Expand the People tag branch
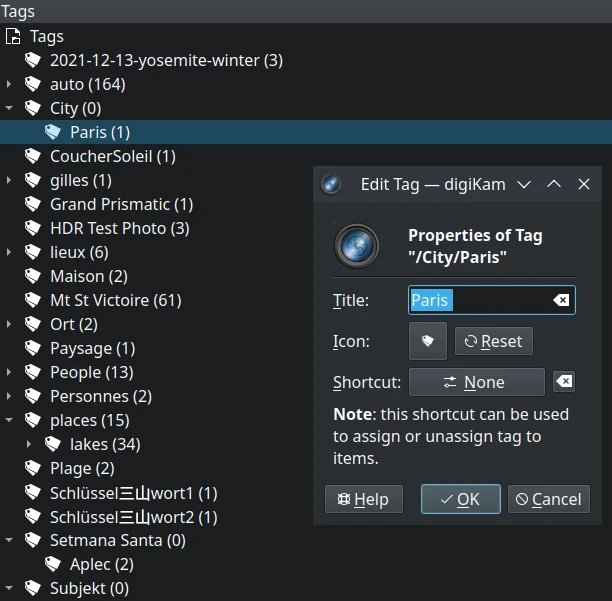This screenshot has height=601, width=612. tap(9, 372)
